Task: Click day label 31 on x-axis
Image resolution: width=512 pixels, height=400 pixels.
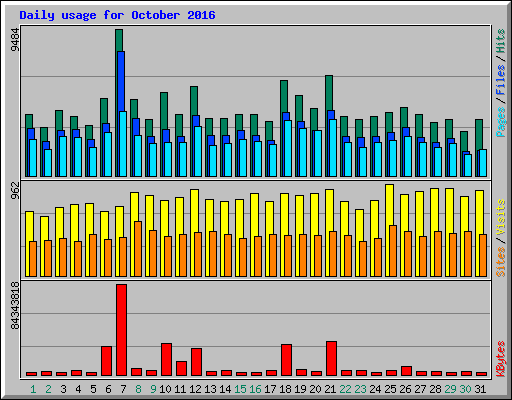Action: (480, 389)
